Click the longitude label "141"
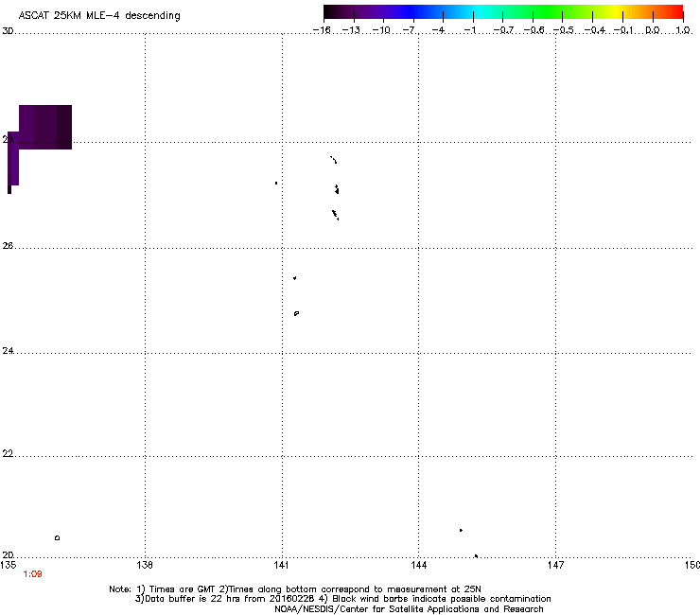Viewport: 700px width, 615px height. click(281, 565)
